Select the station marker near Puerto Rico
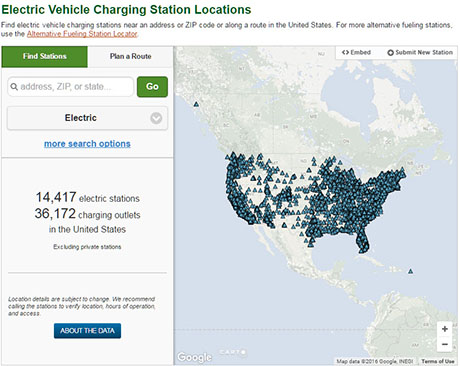 411,271
